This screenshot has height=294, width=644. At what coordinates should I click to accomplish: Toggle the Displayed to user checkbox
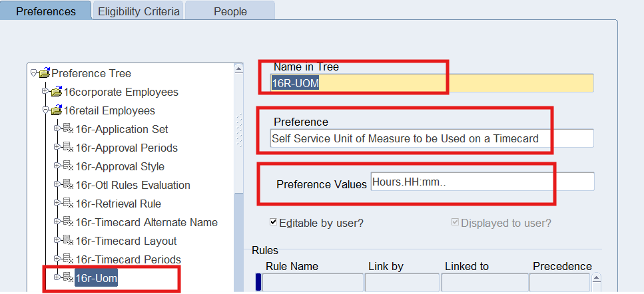pyautogui.click(x=455, y=222)
